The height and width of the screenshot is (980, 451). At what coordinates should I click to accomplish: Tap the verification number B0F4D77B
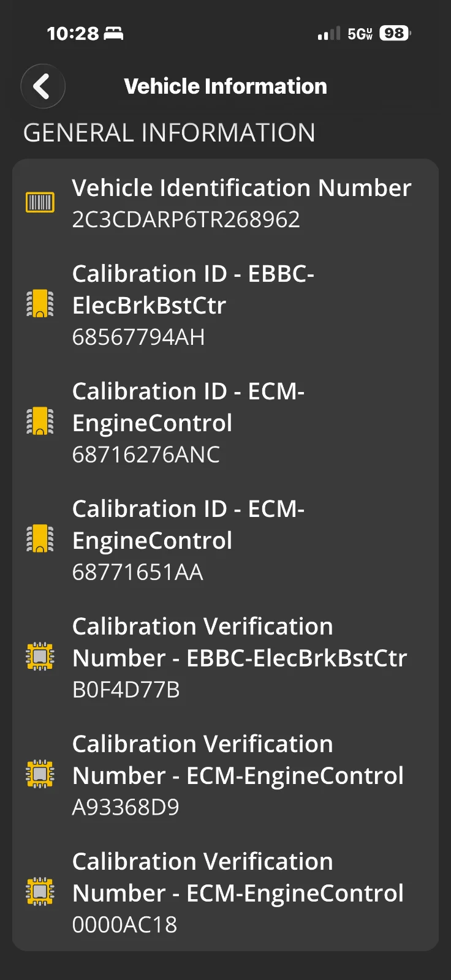126,690
